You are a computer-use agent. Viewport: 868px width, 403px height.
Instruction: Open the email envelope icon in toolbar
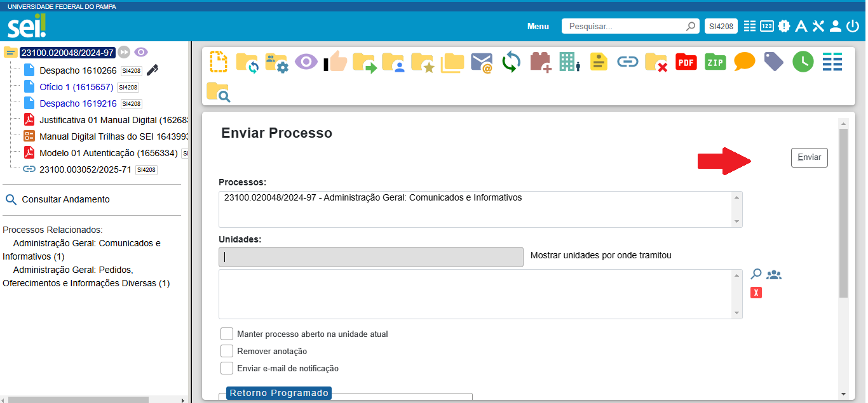(x=482, y=62)
